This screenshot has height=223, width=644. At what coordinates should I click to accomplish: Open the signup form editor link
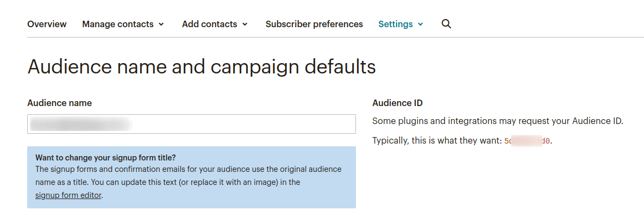[x=68, y=195]
